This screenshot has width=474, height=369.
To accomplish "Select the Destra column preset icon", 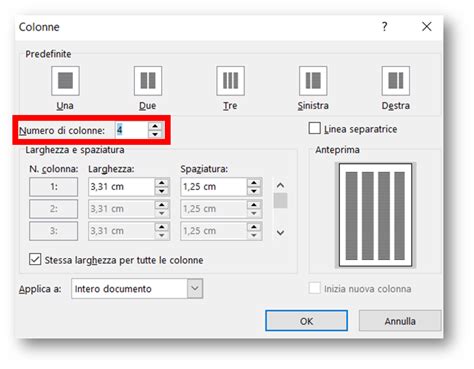I will [x=396, y=81].
